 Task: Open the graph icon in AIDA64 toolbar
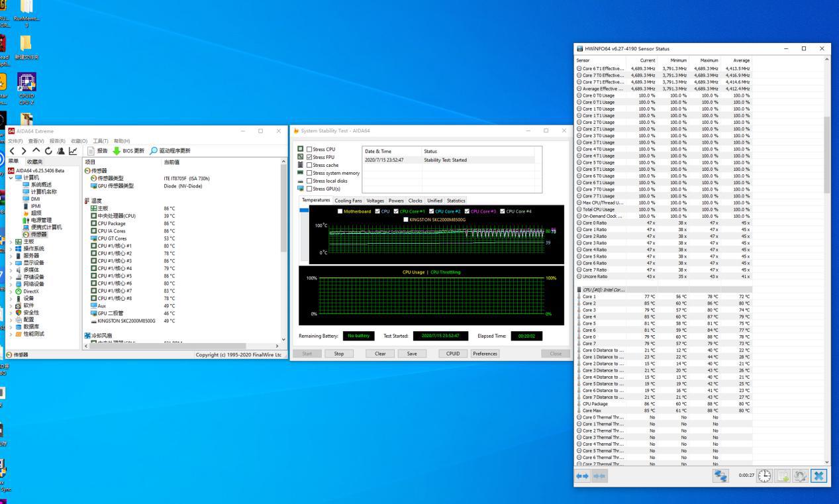pos(73,151)
